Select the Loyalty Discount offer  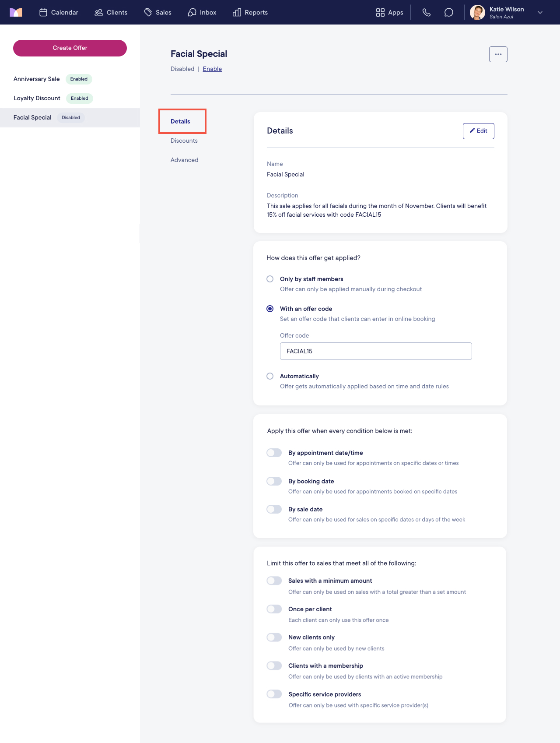click(70, 98)
